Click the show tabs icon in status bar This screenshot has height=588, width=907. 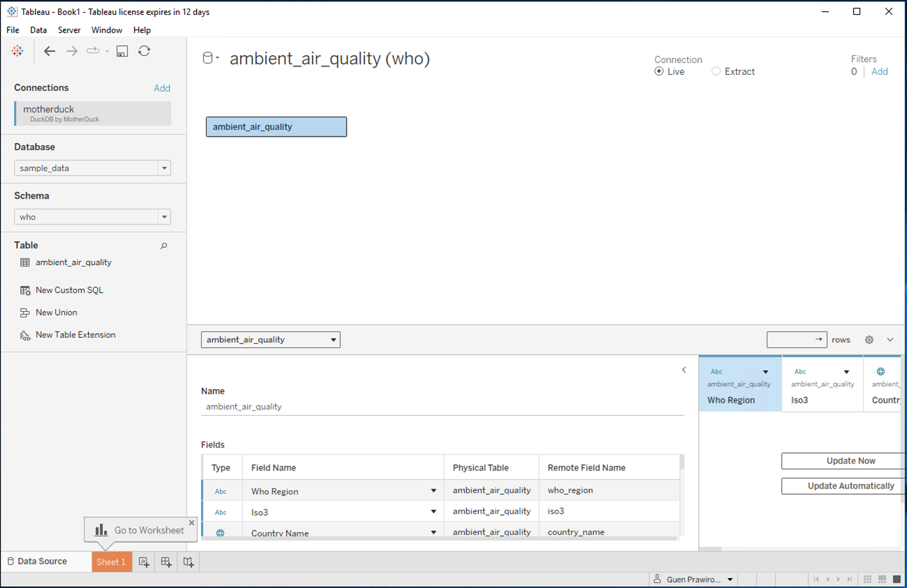pos(897,579)
